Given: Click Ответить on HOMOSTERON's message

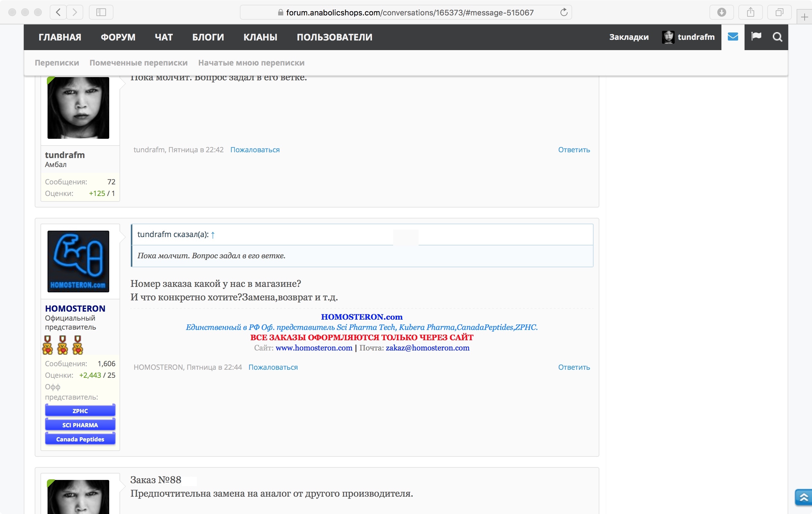Looking at the screenshot, I should tap(574, 367).
